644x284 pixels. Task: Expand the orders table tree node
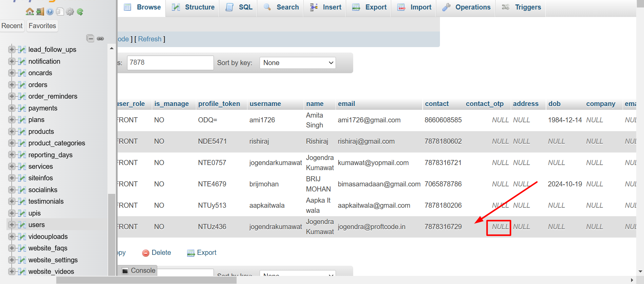pyautogui.click(x=12, y=85)
